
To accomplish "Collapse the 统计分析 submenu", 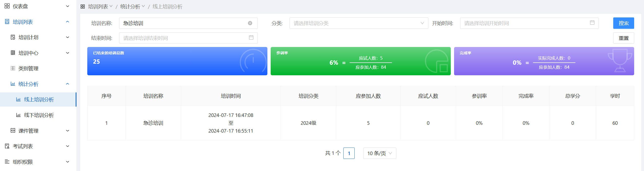I will 67,84.
